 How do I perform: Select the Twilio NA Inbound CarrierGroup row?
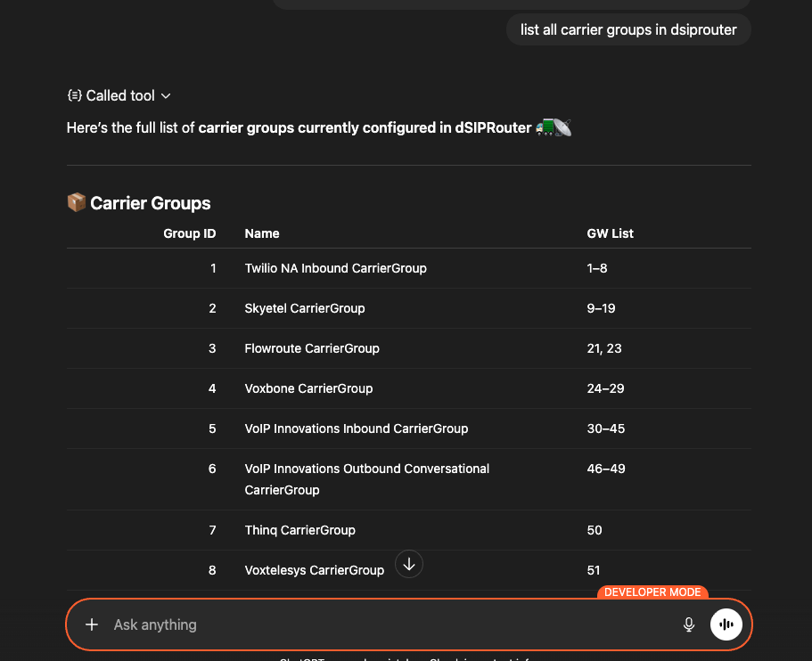pyautogui.click(x=409, y=268)
